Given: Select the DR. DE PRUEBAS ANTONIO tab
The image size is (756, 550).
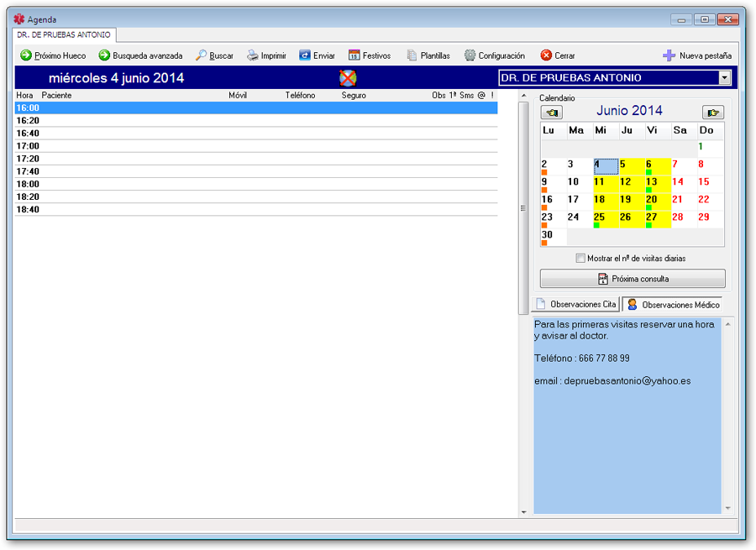Looking at the screenshot, I should [64, 35].
